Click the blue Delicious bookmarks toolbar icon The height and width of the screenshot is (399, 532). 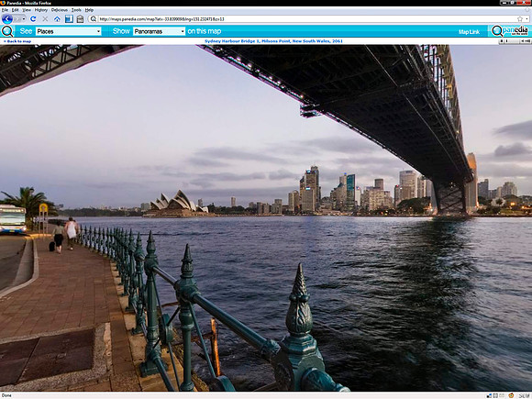point(69,19)
